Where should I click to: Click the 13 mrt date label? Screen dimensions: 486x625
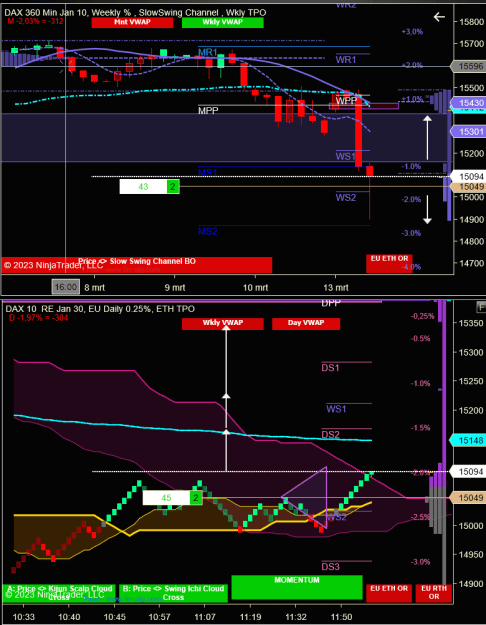(336, 287)
